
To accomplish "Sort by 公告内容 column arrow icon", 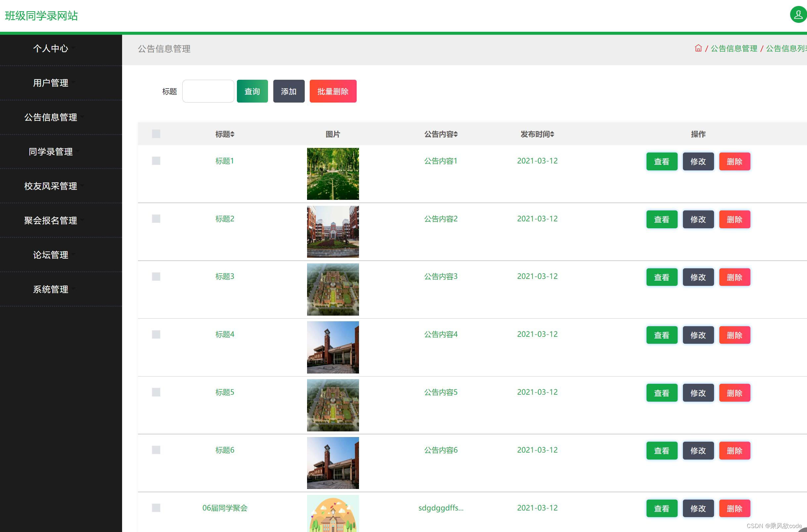I will coord(456,134).
